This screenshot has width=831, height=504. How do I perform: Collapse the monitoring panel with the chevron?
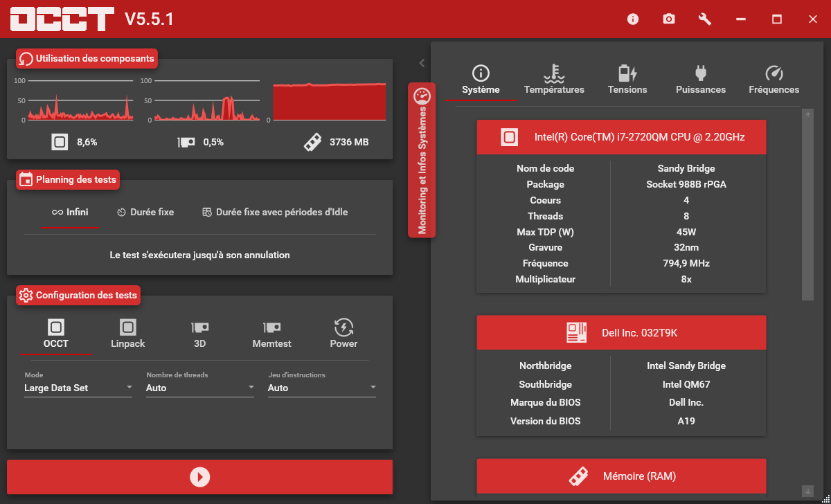(x=422, y=63)
